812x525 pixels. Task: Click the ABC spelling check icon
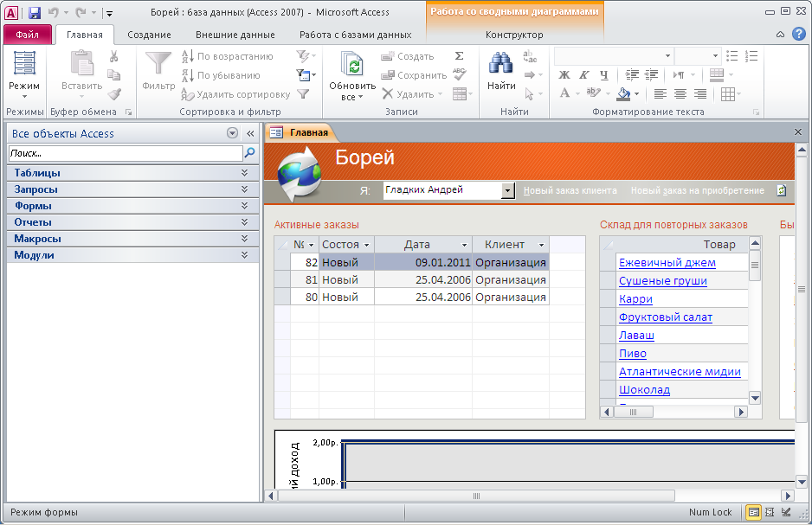(x=459, y=74)
